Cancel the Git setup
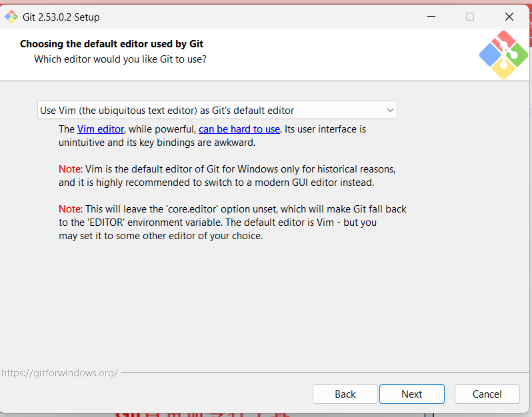 487,394
